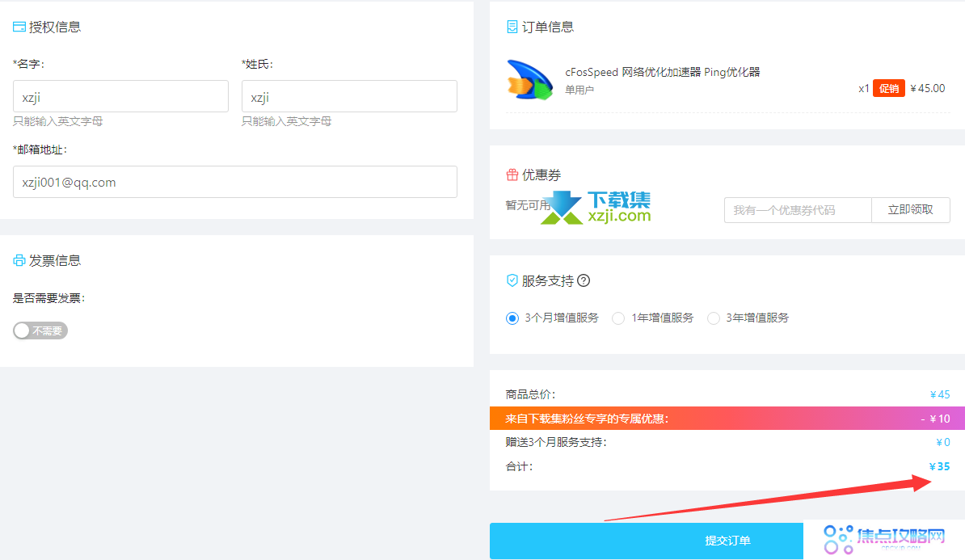Click the 单用户 license type text
The image size is (965, 560).
click(x=579, y=90)
